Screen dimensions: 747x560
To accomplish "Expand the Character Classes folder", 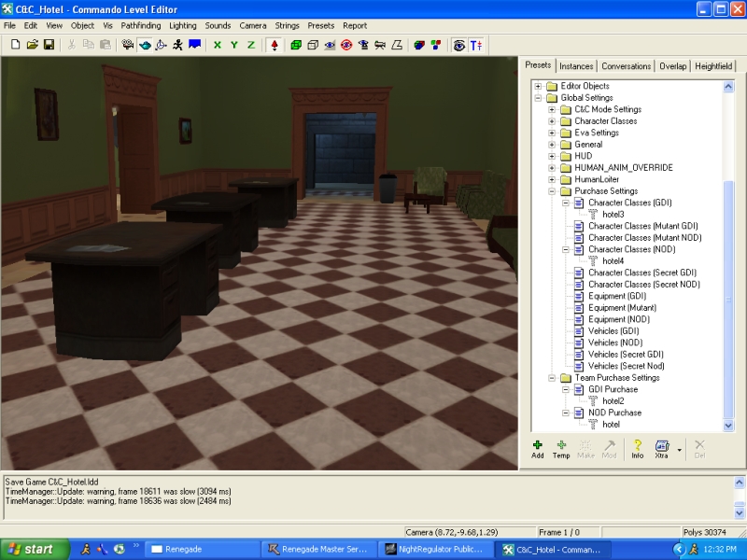I will 552,121.
